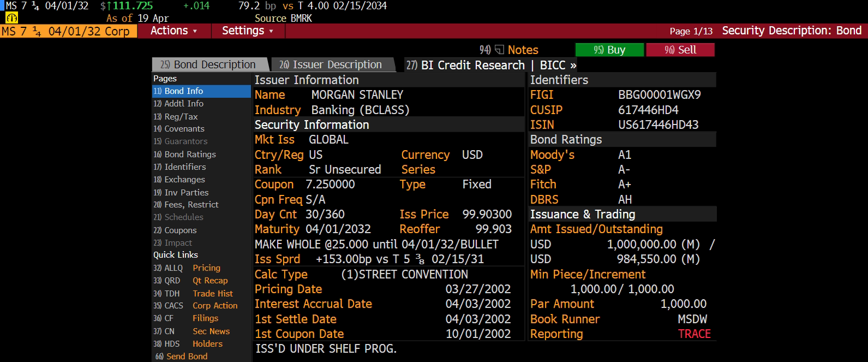This screenshot has height=362, width=868.
Task: Open the Actions dropdown menu
Action: pos(173,31)
